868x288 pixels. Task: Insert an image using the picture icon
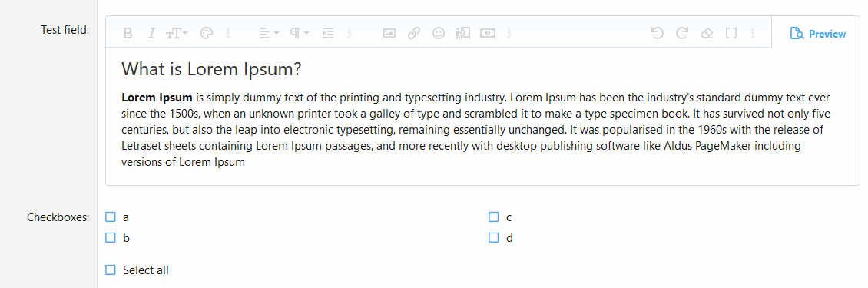389,33
